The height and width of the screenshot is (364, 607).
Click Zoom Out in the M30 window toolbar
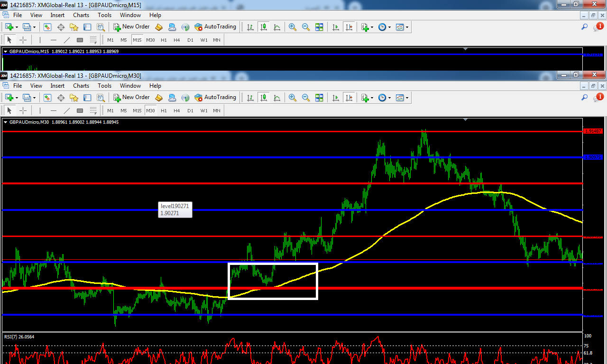click(306, 98)
